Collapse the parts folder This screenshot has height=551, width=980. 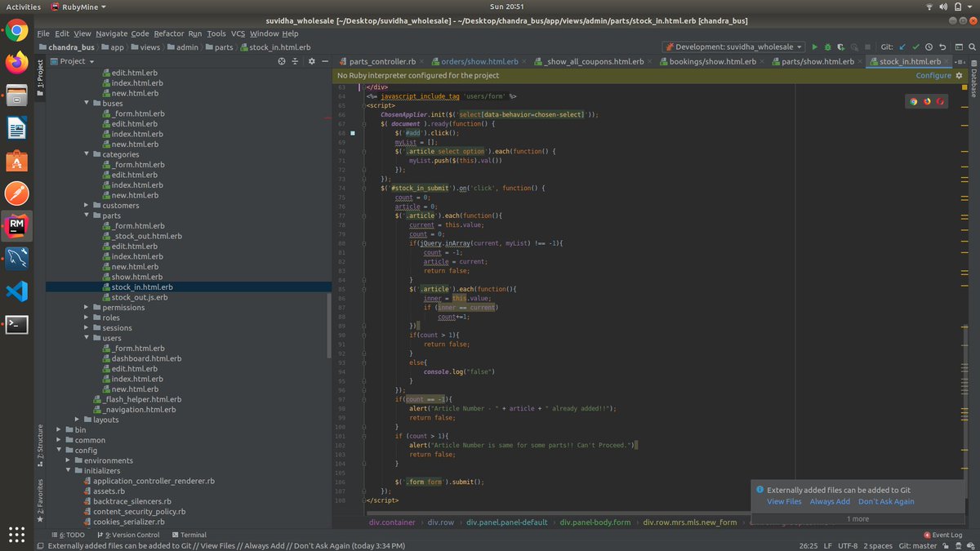[x=87, y=216]
